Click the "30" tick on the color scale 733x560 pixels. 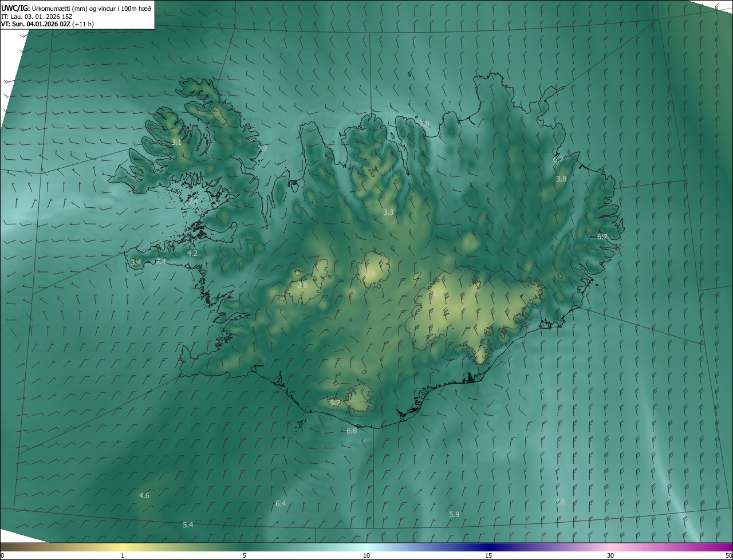[610, 555]
